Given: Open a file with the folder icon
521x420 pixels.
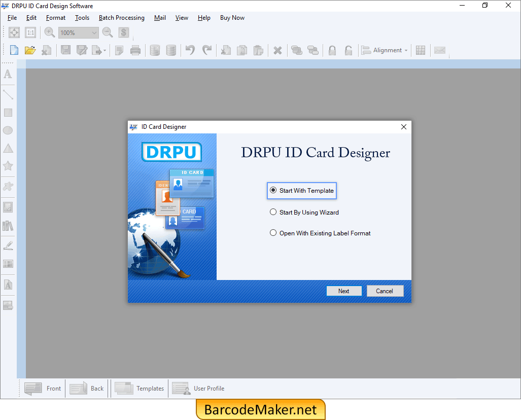Looking at the screenshot, I should coord(30,50).
